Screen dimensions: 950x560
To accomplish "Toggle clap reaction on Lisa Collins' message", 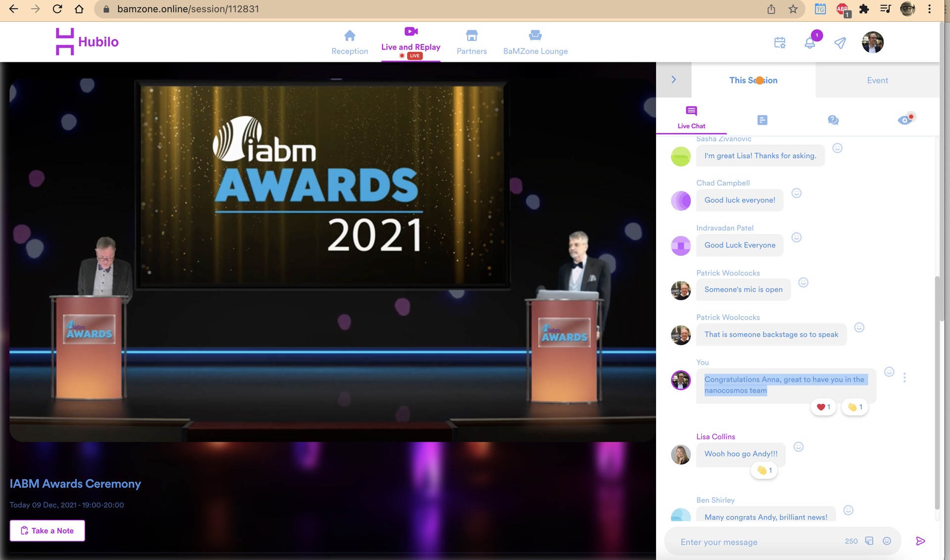I will pos(764,470).
